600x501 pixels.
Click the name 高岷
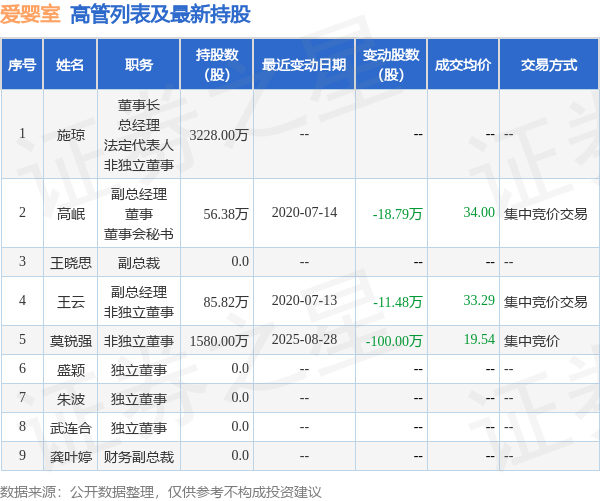(x=70, y=214)
